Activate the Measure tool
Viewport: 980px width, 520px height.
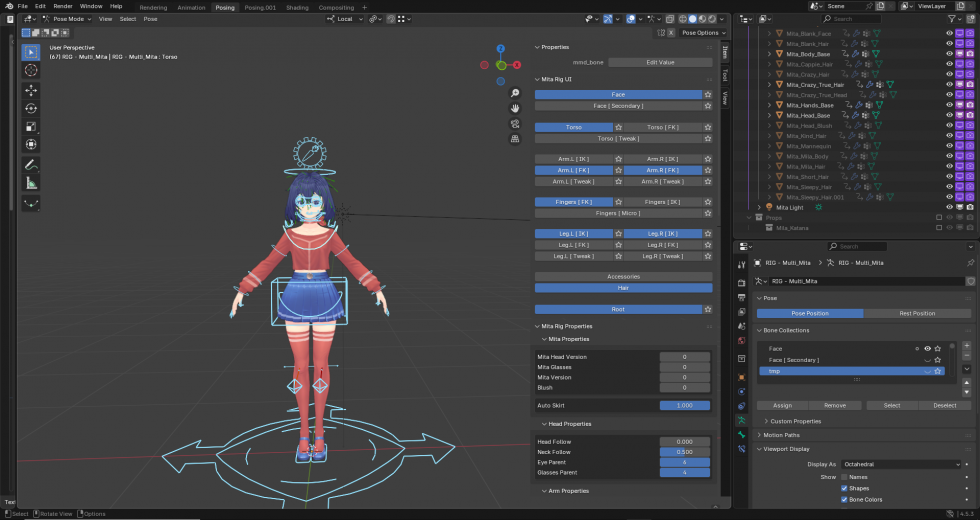31,183
